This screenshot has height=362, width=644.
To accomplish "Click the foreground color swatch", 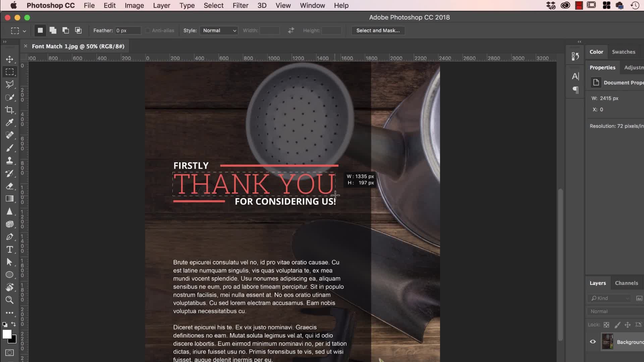I will click(7, 334).
